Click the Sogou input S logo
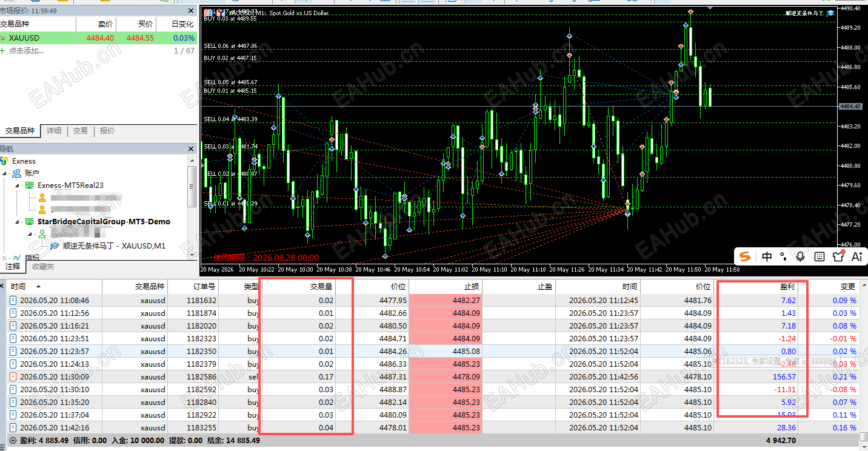This screenshot has width=868, height=451. [x=745, y=256]
